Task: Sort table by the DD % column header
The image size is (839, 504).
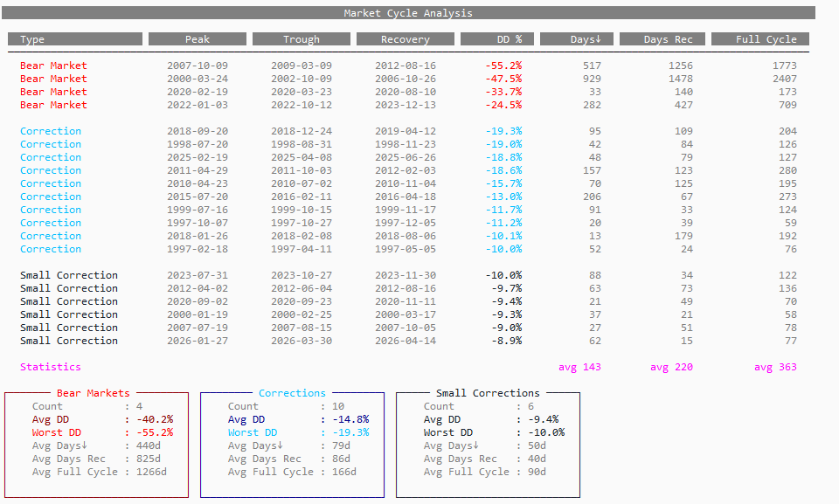Action: point(497,39)
